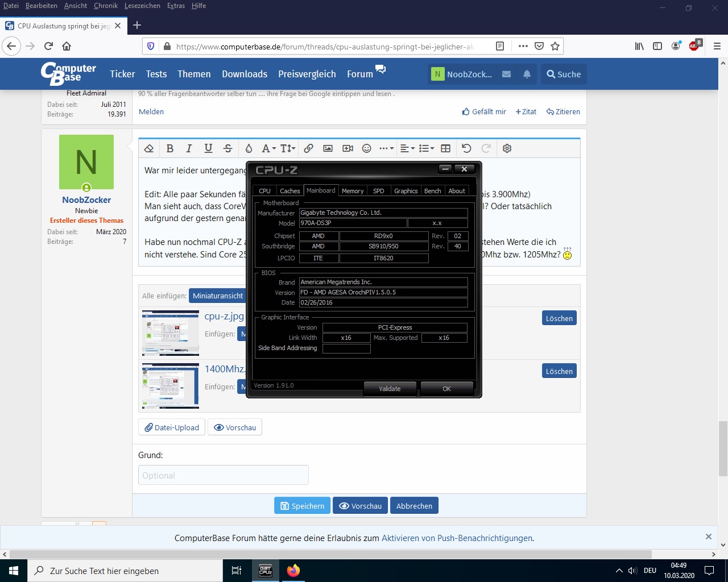Dismiss the push notification banner
The width and height of the screenshot is (728, 582).
pos(709,537)
